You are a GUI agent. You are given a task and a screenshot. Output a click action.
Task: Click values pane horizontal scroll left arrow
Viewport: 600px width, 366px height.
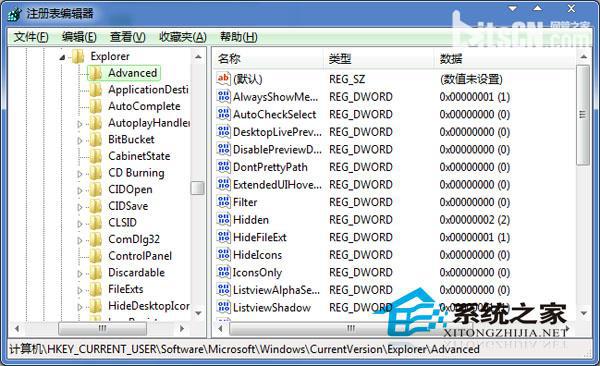tap(220, 328)
